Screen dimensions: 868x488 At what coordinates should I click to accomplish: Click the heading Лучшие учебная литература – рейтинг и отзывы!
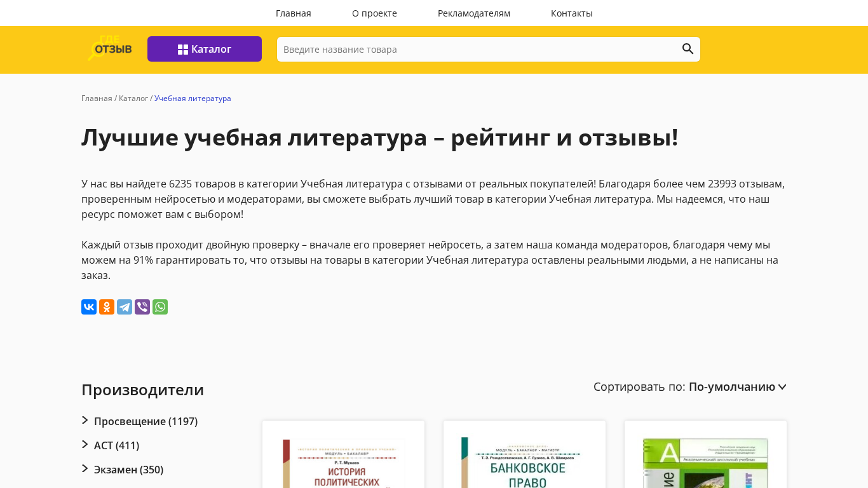[380, 137]
